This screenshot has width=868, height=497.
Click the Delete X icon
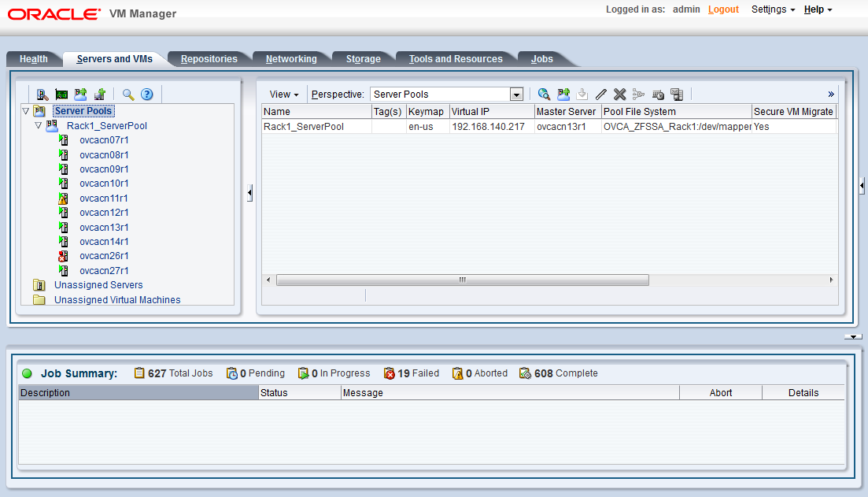(620, 95)
